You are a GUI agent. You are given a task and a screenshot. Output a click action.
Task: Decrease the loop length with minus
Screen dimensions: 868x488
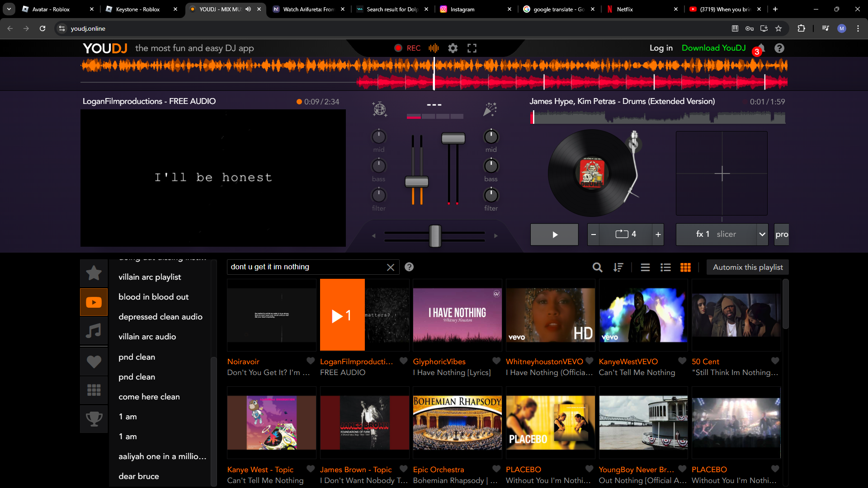tap(594, 235)
